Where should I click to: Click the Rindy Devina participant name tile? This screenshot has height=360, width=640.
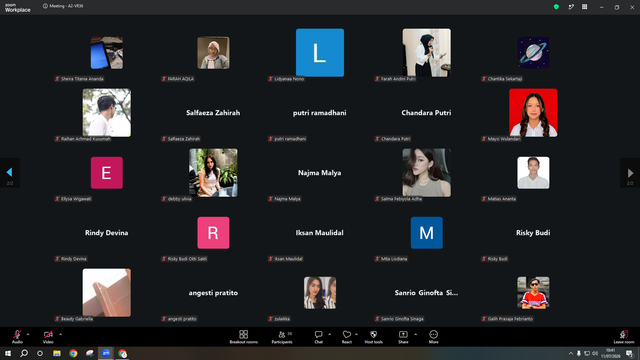(107, 233)
